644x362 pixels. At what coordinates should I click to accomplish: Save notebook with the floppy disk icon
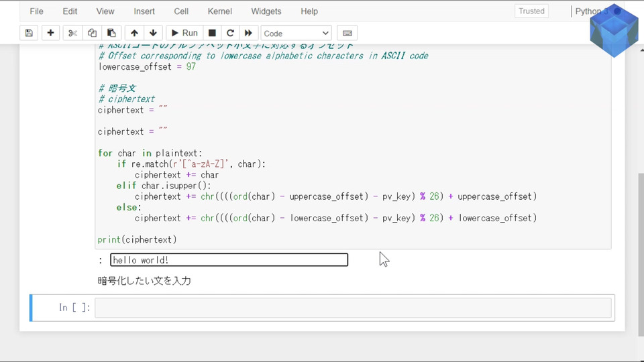[29, 33]
